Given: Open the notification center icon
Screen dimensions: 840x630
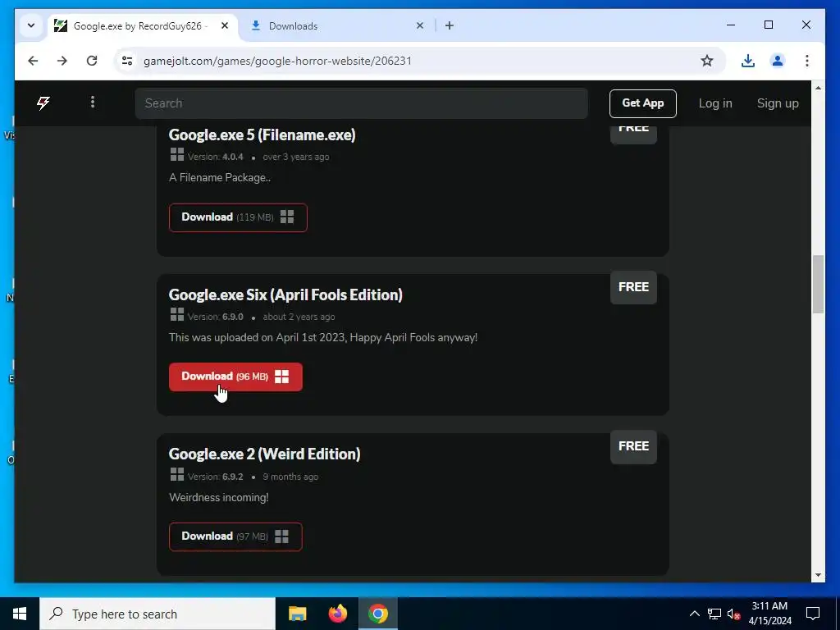Looking at the screenshot, I should pyautogui.click(x=813, y=614).
